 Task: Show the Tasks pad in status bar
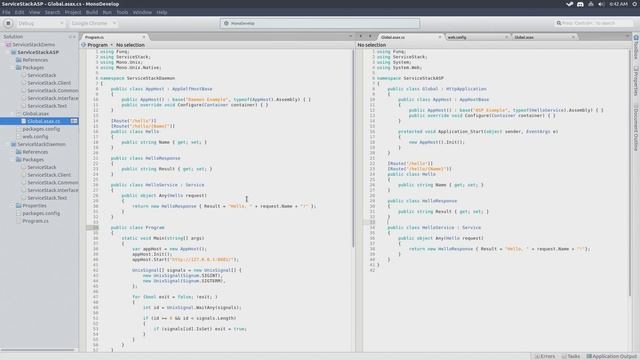pyautogui.click(x=571, y=356)
